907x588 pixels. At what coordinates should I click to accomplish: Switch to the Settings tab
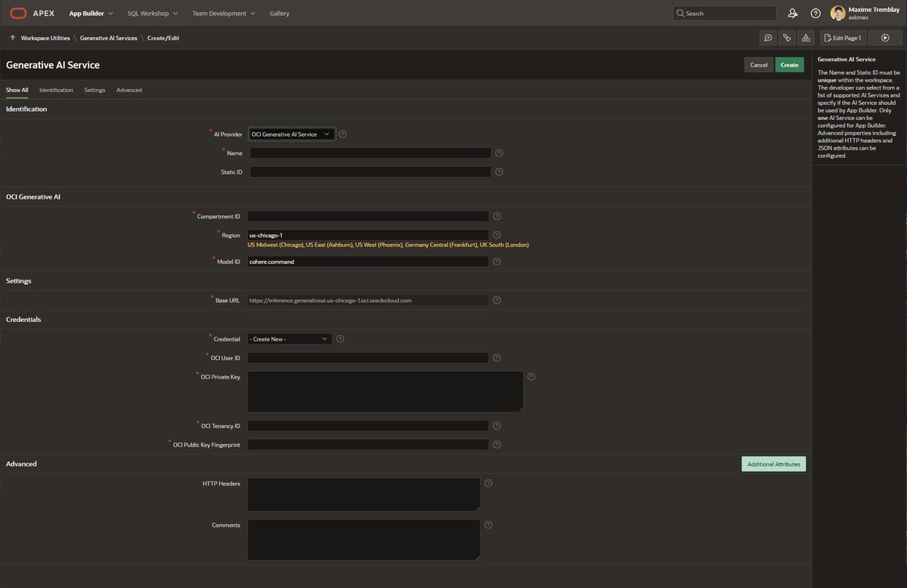[x=94, y=90]
